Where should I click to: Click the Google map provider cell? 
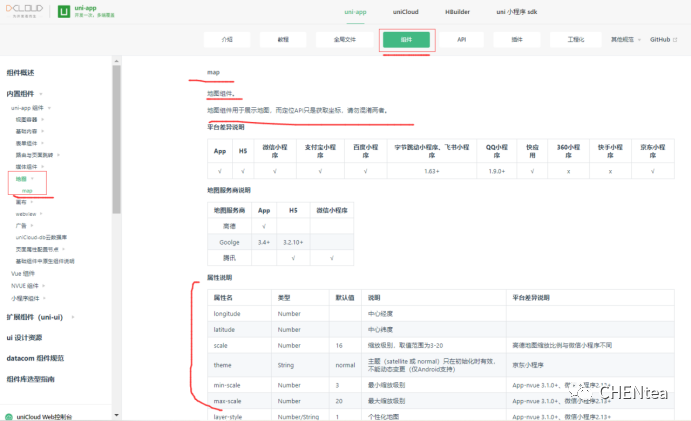click(x=229, y=242)
